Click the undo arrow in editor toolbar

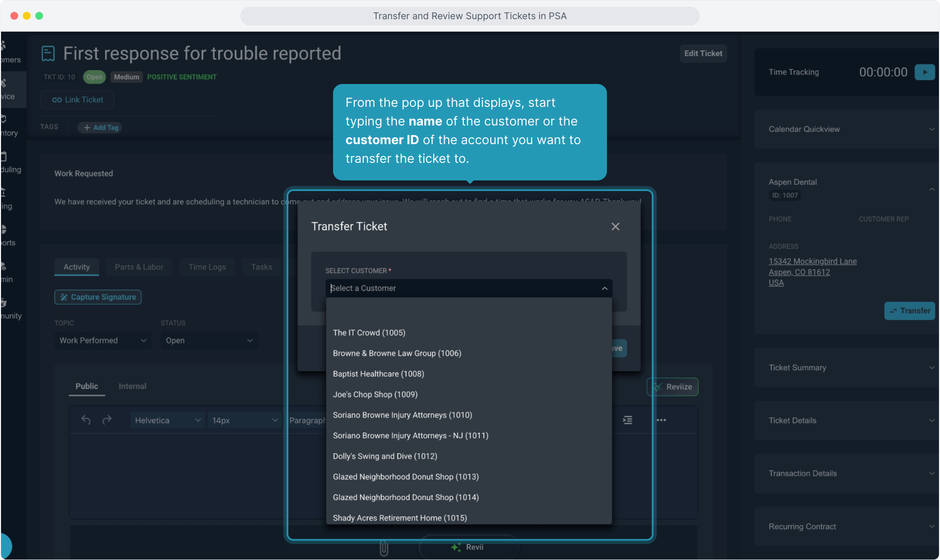pos(86,420)
